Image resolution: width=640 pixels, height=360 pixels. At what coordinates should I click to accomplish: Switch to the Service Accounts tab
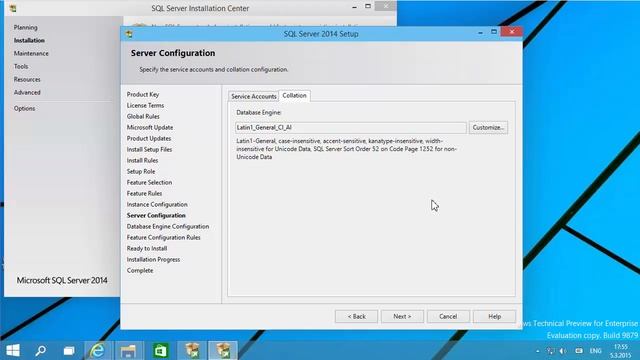253,96
